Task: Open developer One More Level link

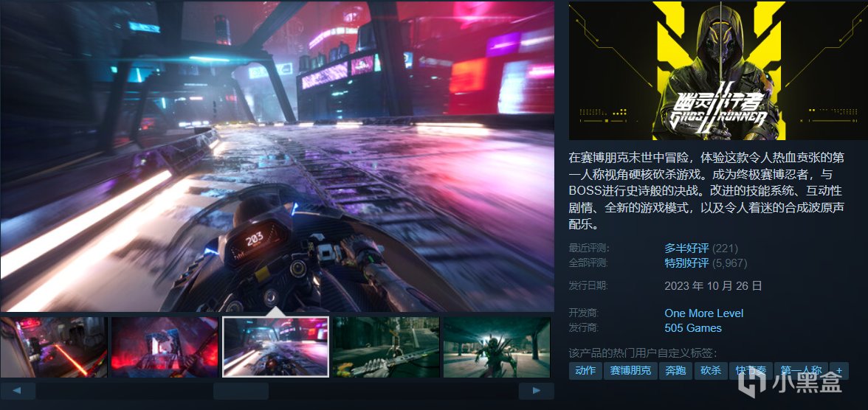Action: (x=703, y=313)
